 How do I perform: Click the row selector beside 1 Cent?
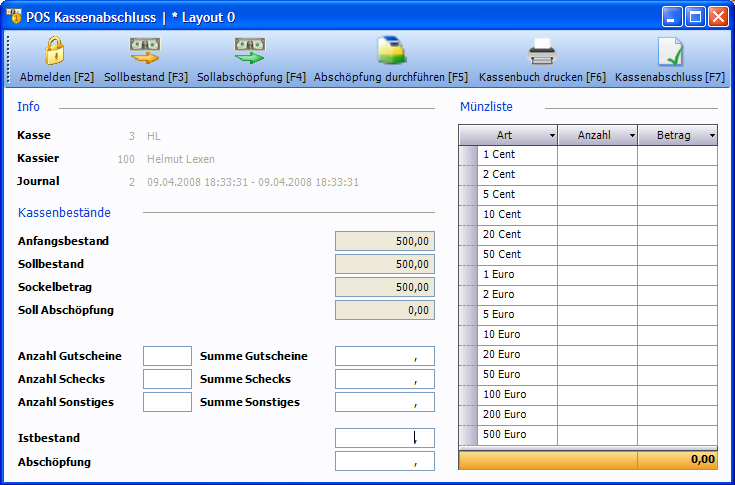tap(468, 155)
